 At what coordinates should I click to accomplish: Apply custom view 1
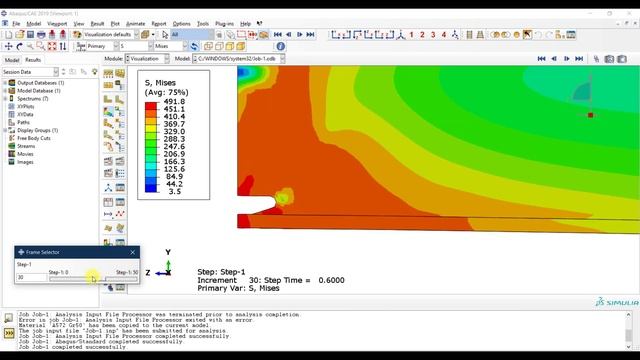point(411,35)
